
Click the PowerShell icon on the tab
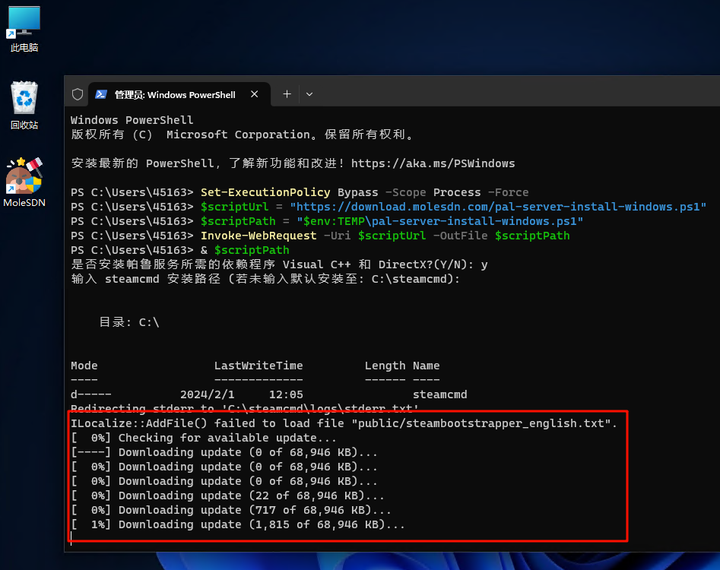click(x=101, y=94)
